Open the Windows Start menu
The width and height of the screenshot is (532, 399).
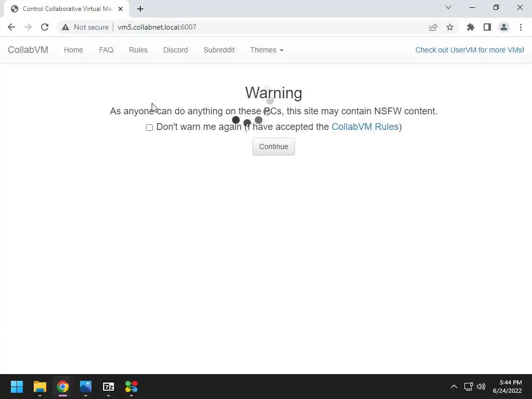point(17,387)
